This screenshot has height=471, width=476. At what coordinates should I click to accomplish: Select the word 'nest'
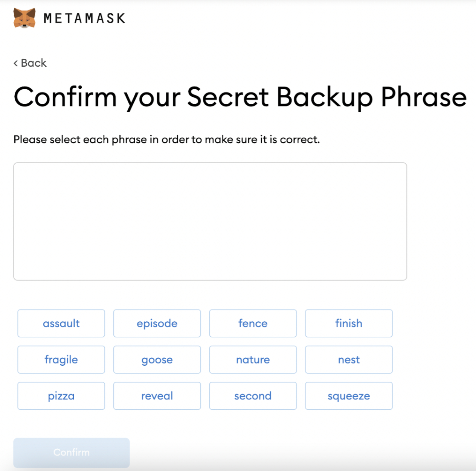click(x=349, y=360)
